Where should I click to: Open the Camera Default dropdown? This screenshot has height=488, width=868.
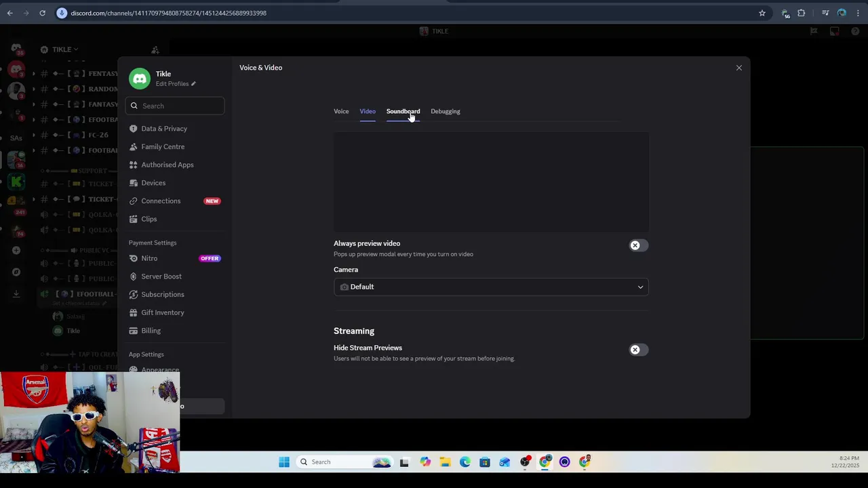[491, 287]
